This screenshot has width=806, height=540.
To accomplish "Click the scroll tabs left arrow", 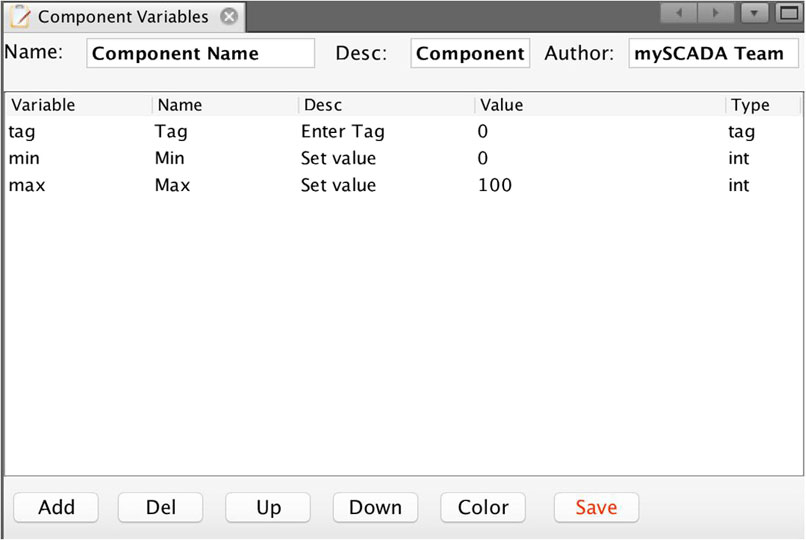I will [679, 13].
